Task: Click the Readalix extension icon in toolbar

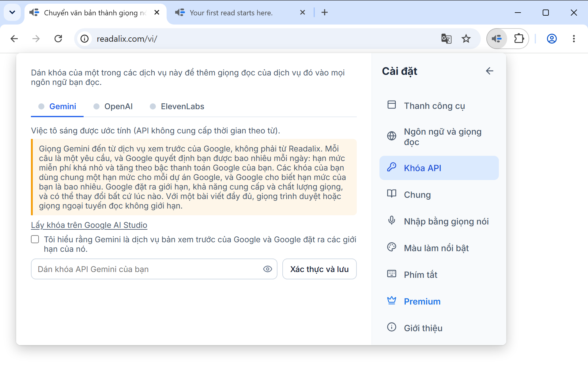Action: coord(497,39)
